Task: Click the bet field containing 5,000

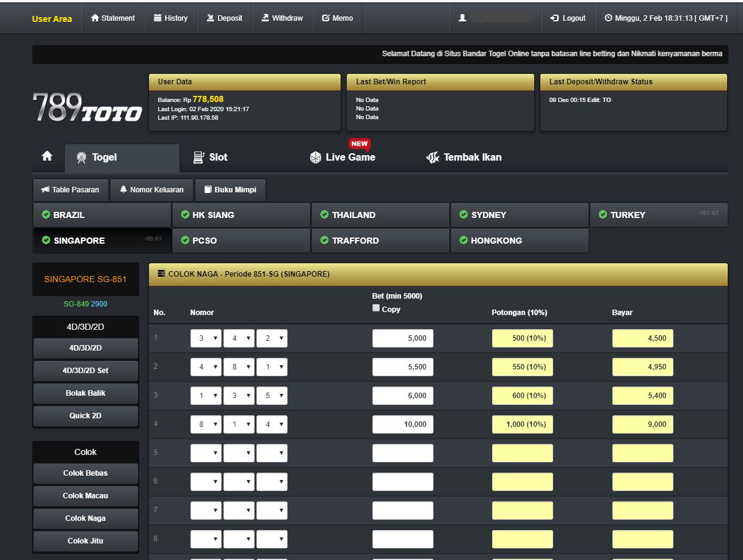Action: click(403, 338)
